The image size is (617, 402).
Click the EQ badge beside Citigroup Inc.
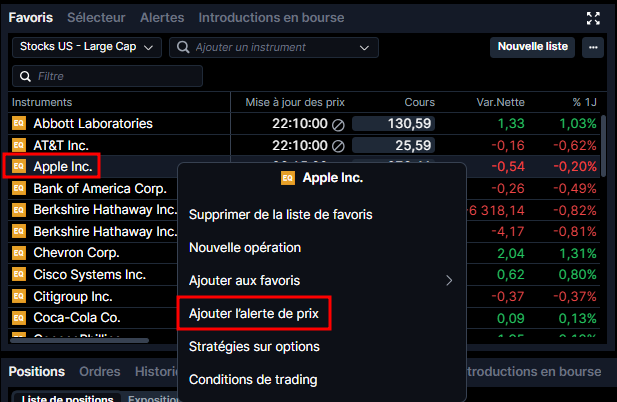pyautogui.click(x=18, y=296)
